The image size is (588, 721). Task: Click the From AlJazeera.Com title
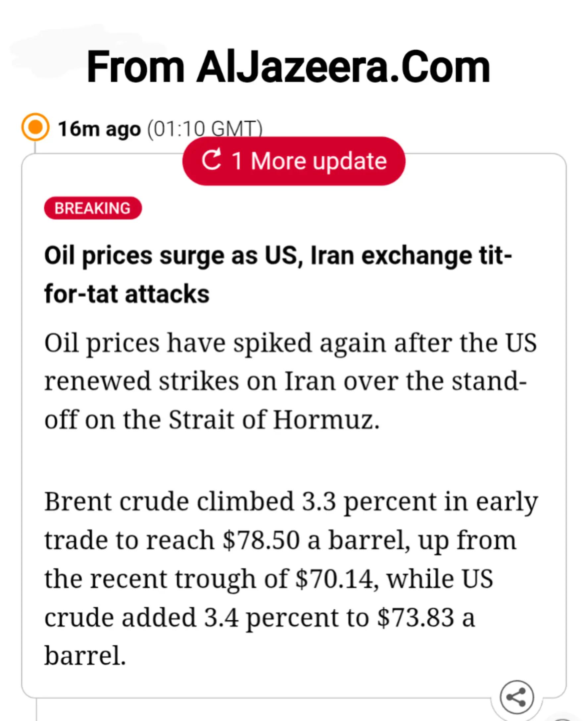tap(288, 67)
